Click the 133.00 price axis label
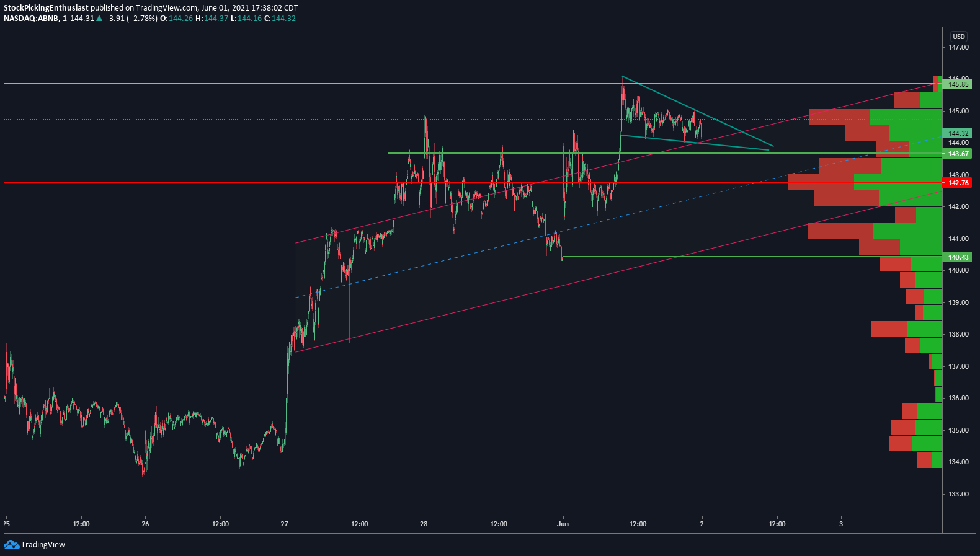 (x=958, y=494)
